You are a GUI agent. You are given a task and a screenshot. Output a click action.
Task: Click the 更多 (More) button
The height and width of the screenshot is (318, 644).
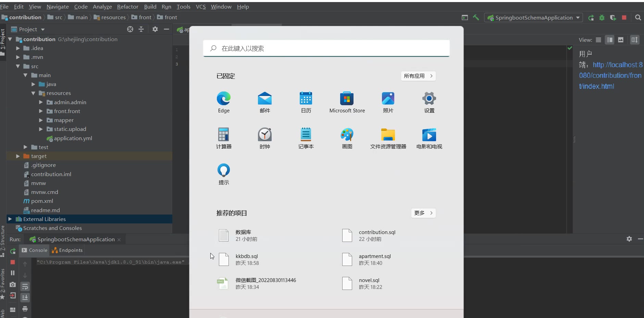(423, 213)
